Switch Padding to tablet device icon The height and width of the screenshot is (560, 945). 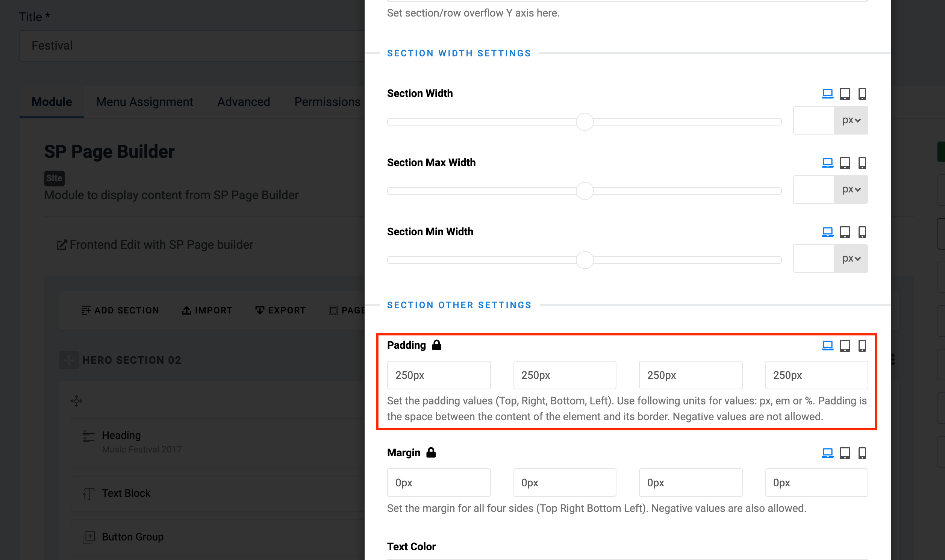pyautogui.click(x=845, y=345)
